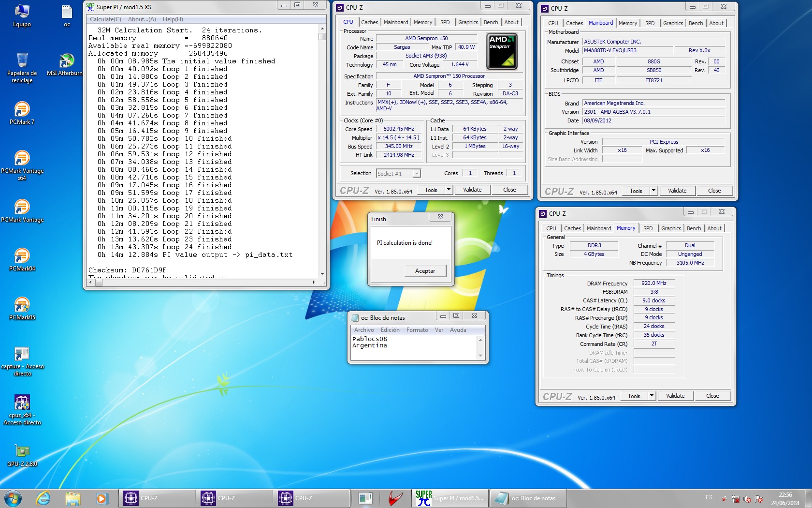Open Papelera de reciclaje icon
Image resolution: width=812 pixels, height=508 pixels.
(22, 67)
